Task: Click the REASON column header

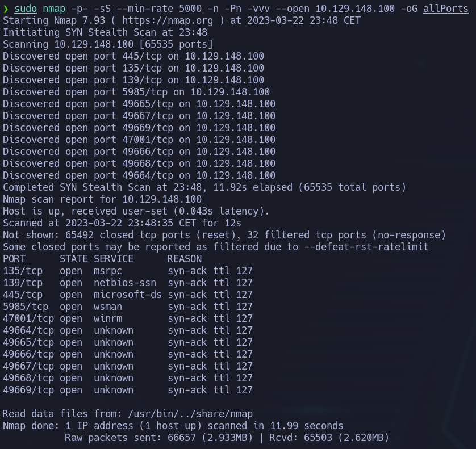Action: click(184, 259)
